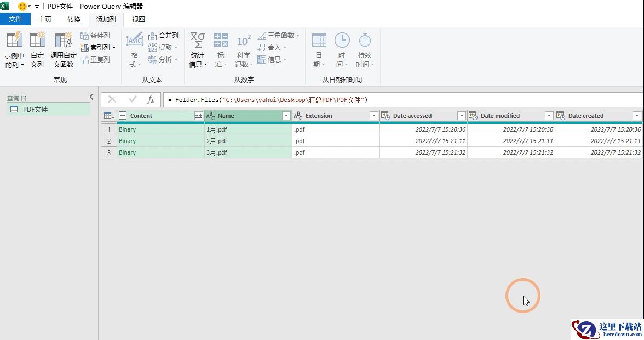644x340 pixels.
Task: Open Date modified filter dropdown
Action: coord(549,116)
